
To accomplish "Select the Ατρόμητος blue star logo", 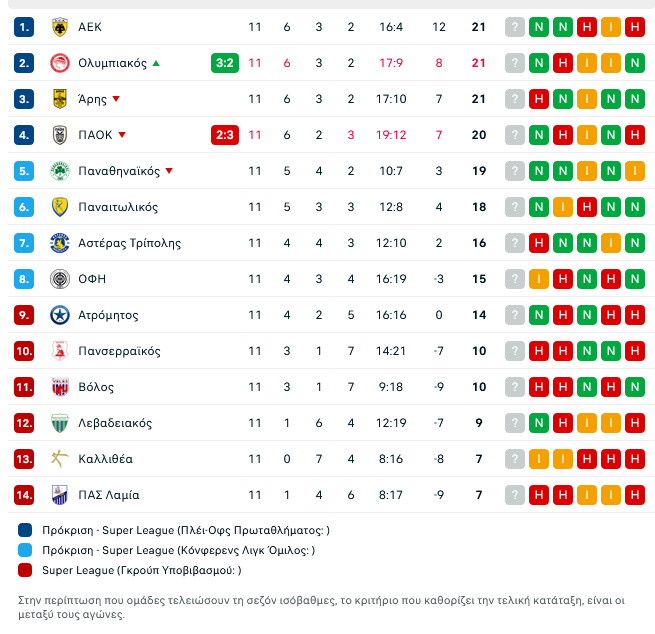I will pyautogui.click(x=60, y=315).
